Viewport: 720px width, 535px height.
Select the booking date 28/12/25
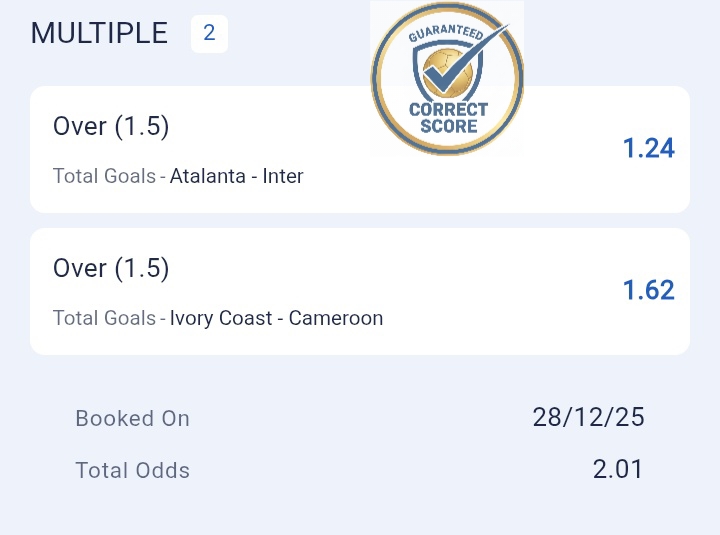point(588,417)
